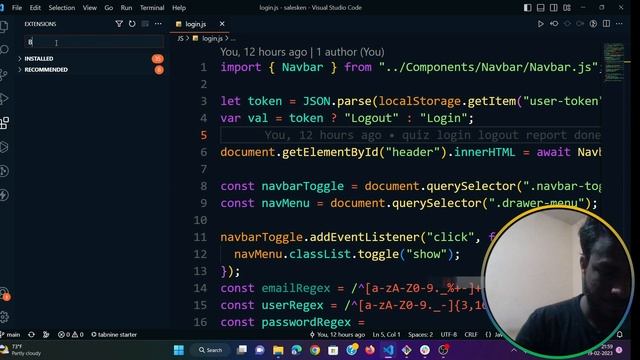Screen dimensions: 640x360
Task: Go to line via Ln 5, Col 1
Action: point(386,334)
